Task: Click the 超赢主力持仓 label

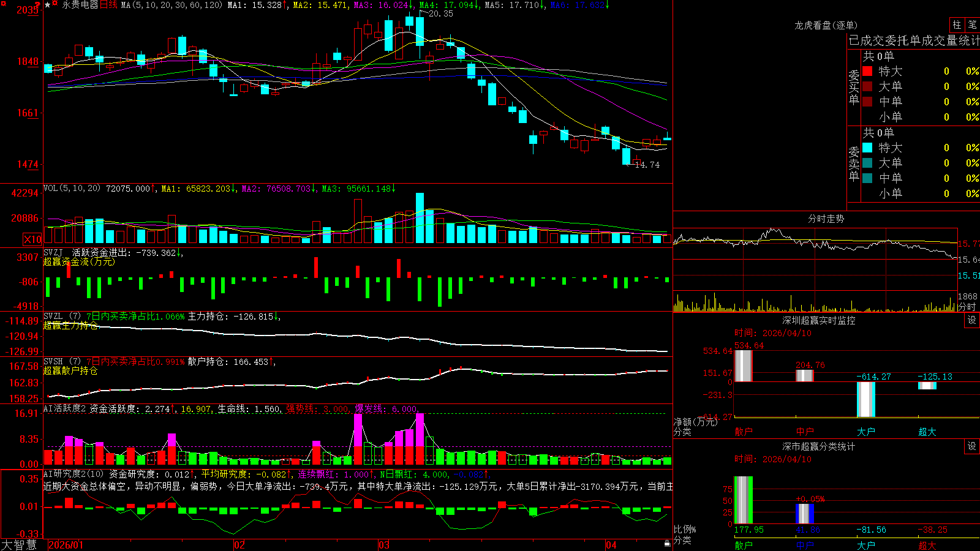Action: [x=70, y=325]
